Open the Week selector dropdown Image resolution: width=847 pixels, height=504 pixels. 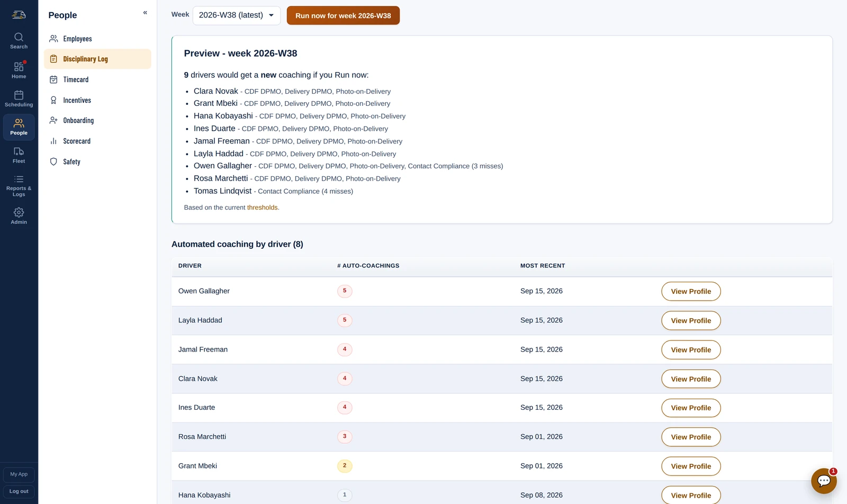pyautogui.click(x=237, y=15)
